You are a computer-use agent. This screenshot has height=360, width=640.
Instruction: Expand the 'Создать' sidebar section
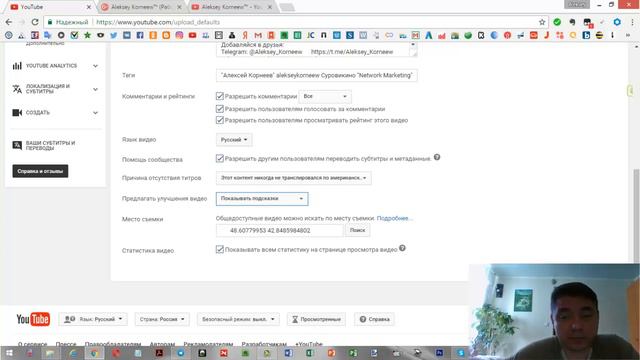pyautogui.click(x=95, y=113)
